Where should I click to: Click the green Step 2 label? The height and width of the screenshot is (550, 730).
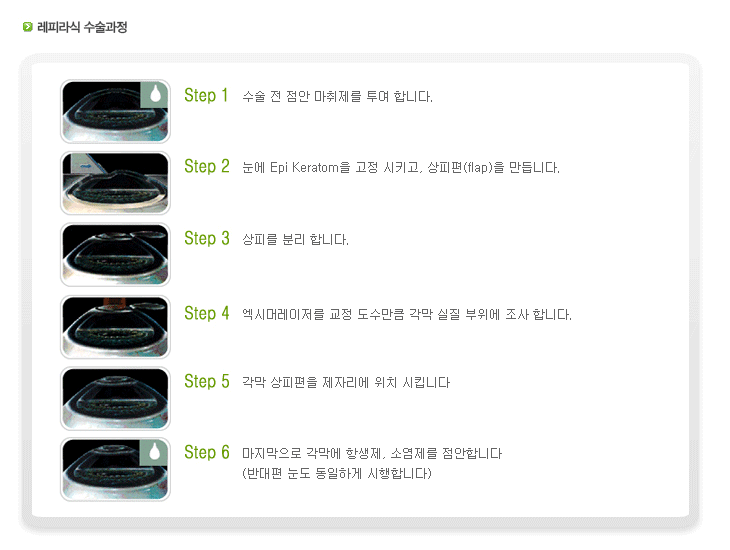pyautogui.click(x=207, y=167)
